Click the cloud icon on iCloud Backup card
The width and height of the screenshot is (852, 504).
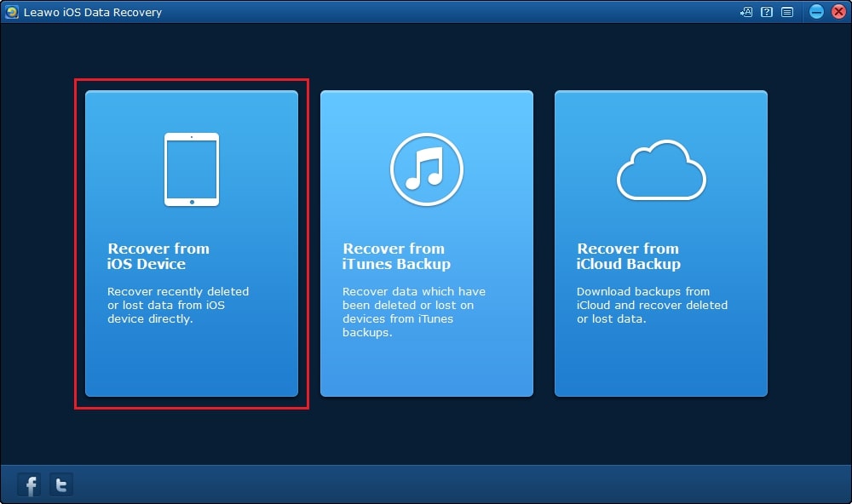661,169
